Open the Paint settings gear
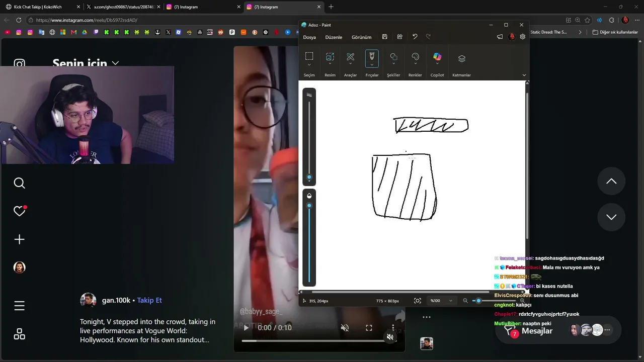Viewport: 644px width, 362px height. (522, 37)
